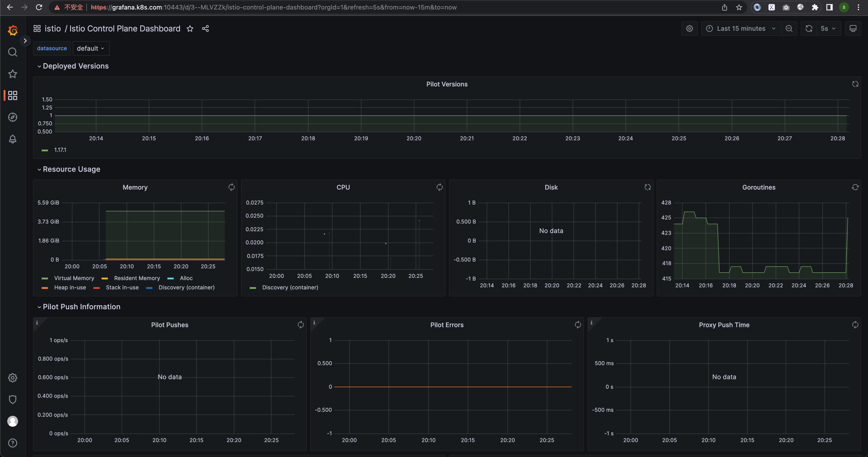Viewport: 868px width, 457px height.
Task: Open the Disk panel title menu
Action: [x=551, y=187]
